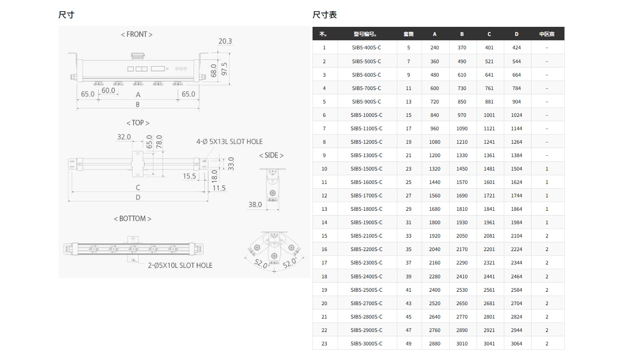Select the SIB5-1000S-C model cell
Screen dimensions: 635x364
pyautogui.click(x=366, y=115)
